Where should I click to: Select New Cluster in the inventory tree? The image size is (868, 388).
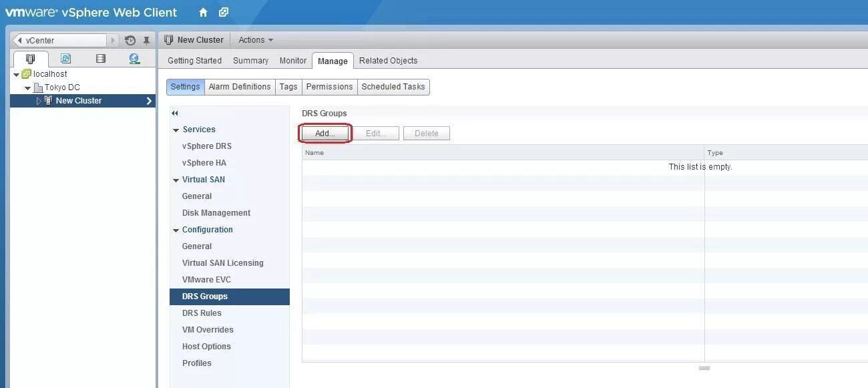tap(79, 101)
